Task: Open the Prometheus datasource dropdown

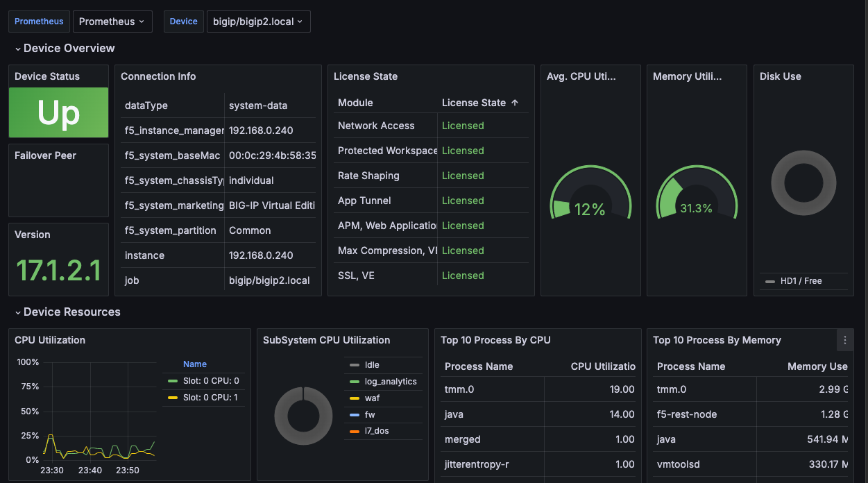Action: (112, 22)
